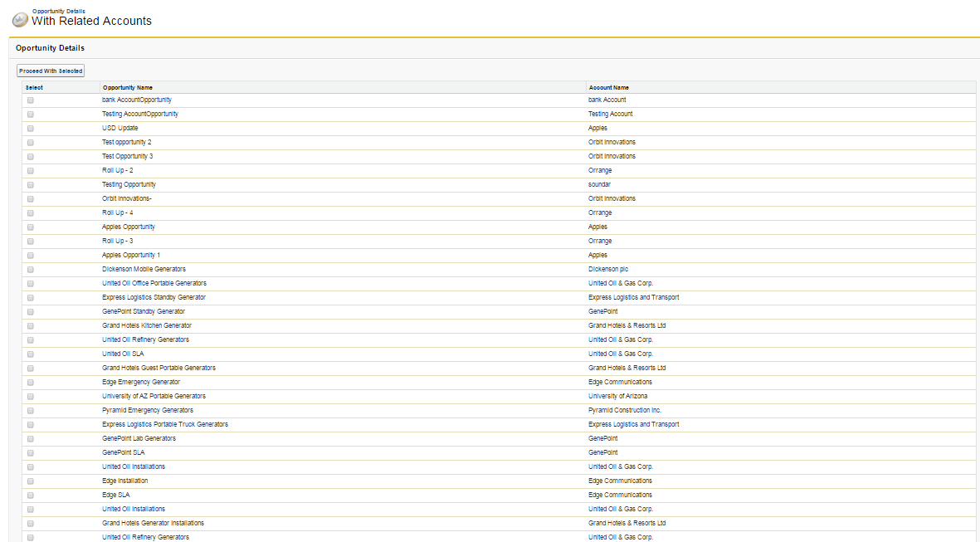The width and height of the screenshot is (980, 542).
Task: Click the GenePoint Standby Generator name
Action: click(144, 311)
